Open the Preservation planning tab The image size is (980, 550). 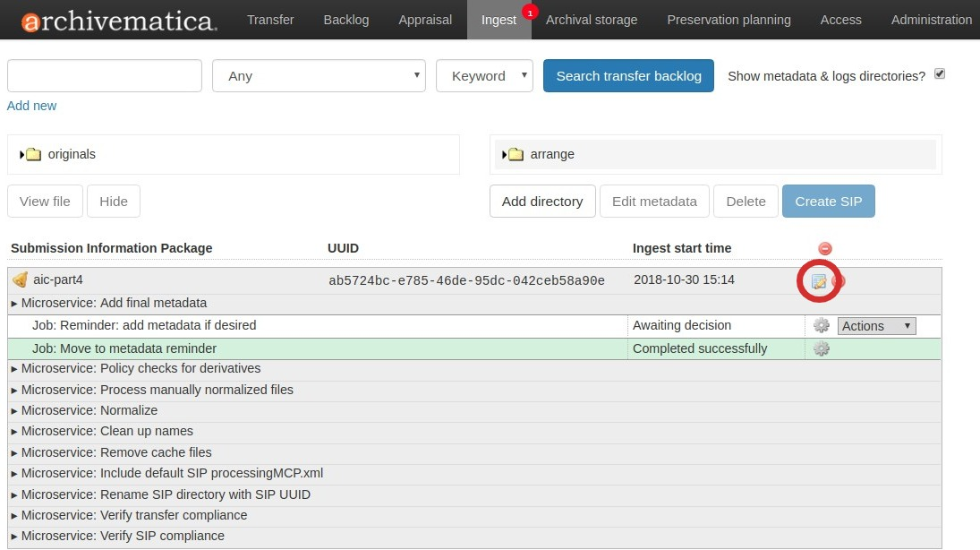point(729,20)
